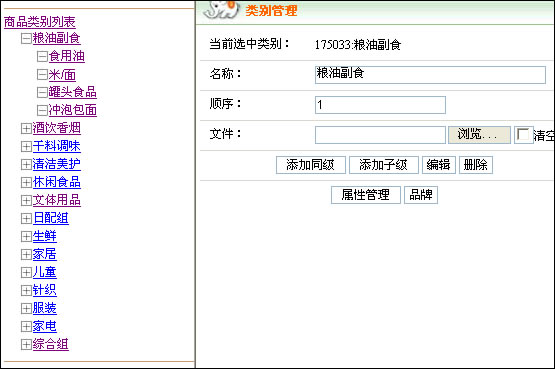Click the elephant logo beside 类别管理
The image size is (555, 369).
[222, 10]
